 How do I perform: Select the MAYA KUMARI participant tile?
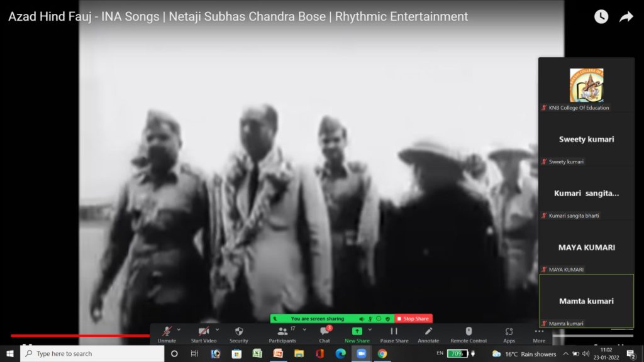586,248
